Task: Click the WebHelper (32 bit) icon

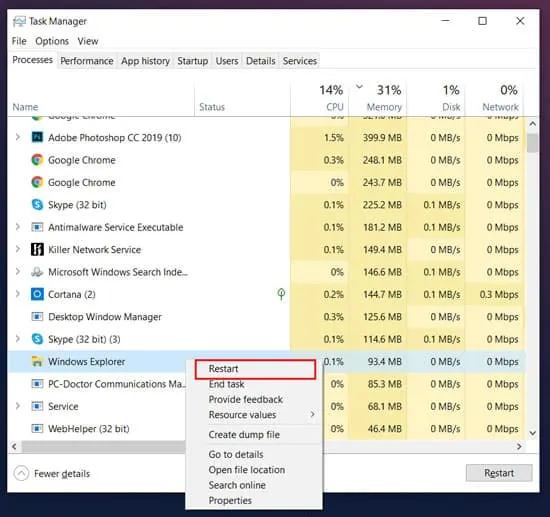Action: tap(37, 429)
